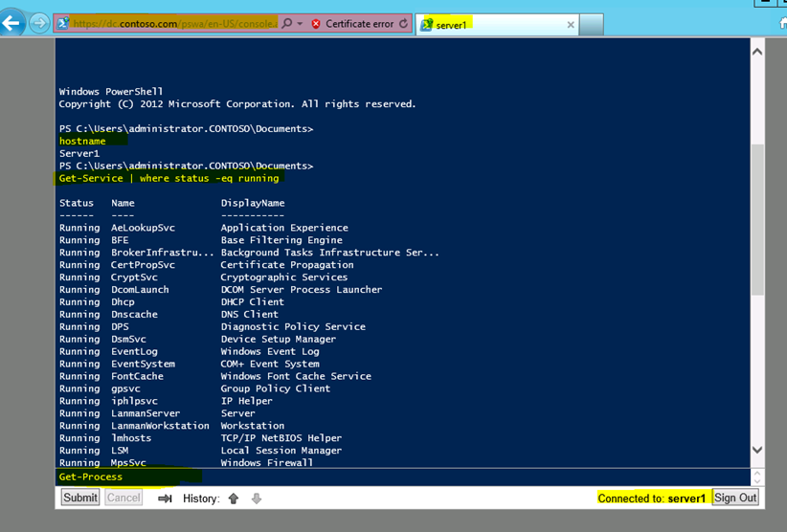Click 'Windows Event Log' display name
The height and width of the screenshot is (532, 787).
point(270,351)
